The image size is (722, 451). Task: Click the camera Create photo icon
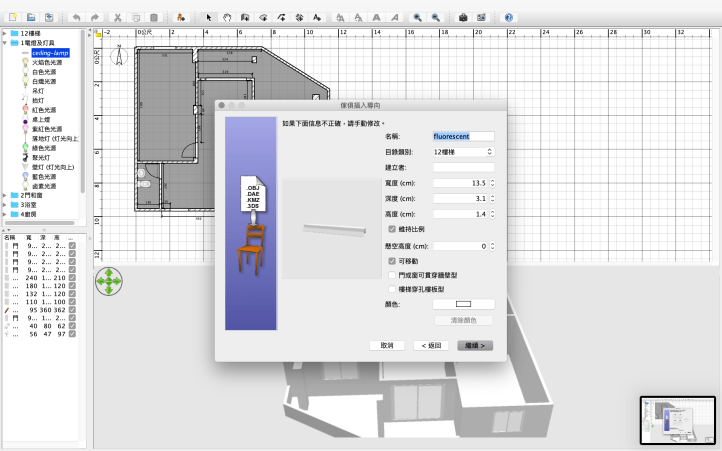pos(463,18)
